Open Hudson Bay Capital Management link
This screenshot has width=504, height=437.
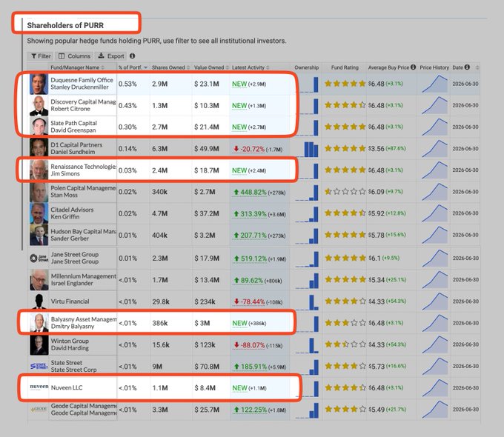click(x=83, y=231)
